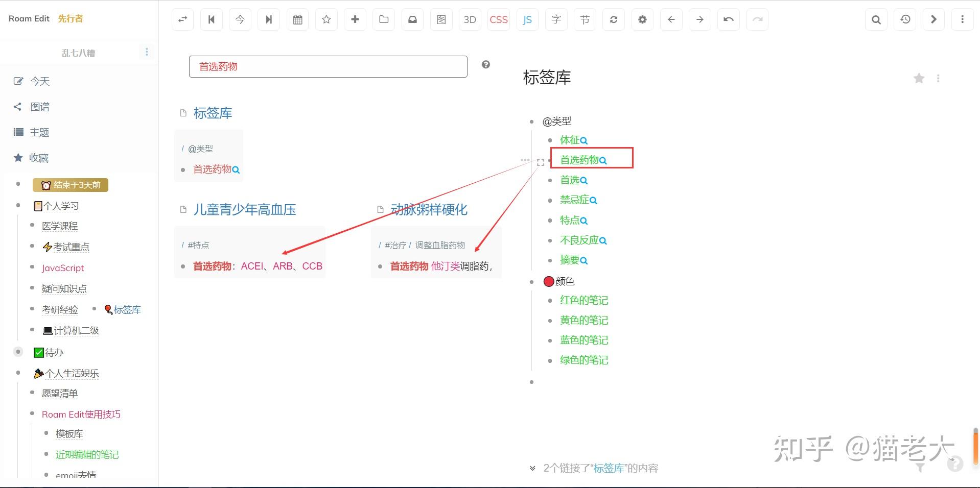Expand the bullet beside @类型
980x488 pixels.
coord(531,121)
